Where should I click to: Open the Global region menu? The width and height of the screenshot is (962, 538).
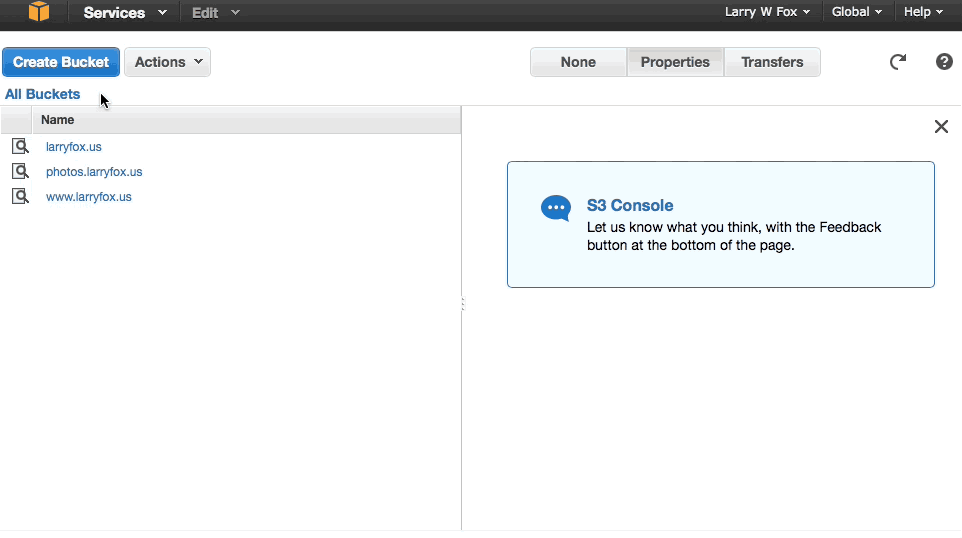coord(857,12)
